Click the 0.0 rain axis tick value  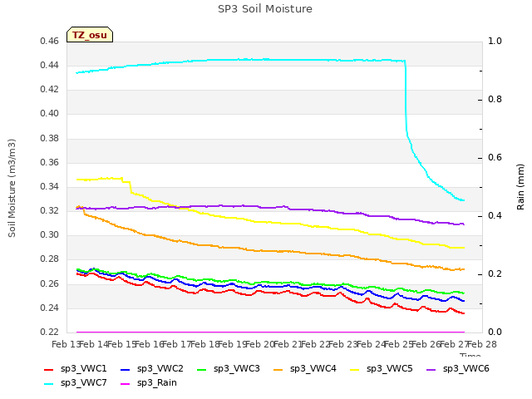(495, 332)
